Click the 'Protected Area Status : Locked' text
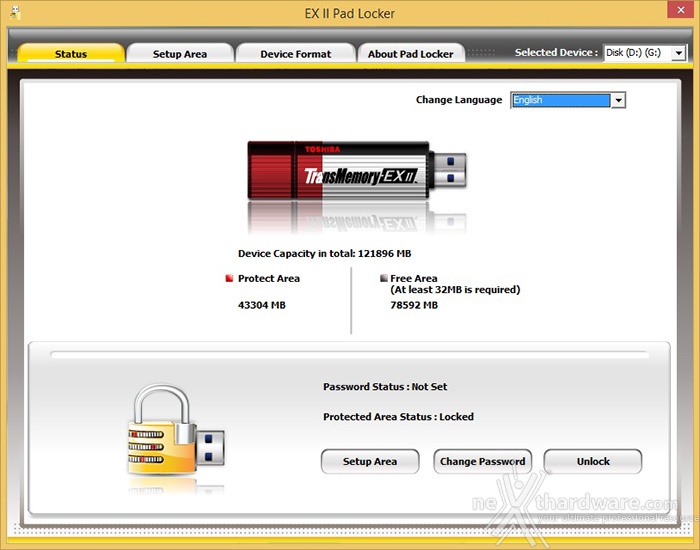Screen dimensions: 700x550 pyautogui.click(x=398, y=417)
